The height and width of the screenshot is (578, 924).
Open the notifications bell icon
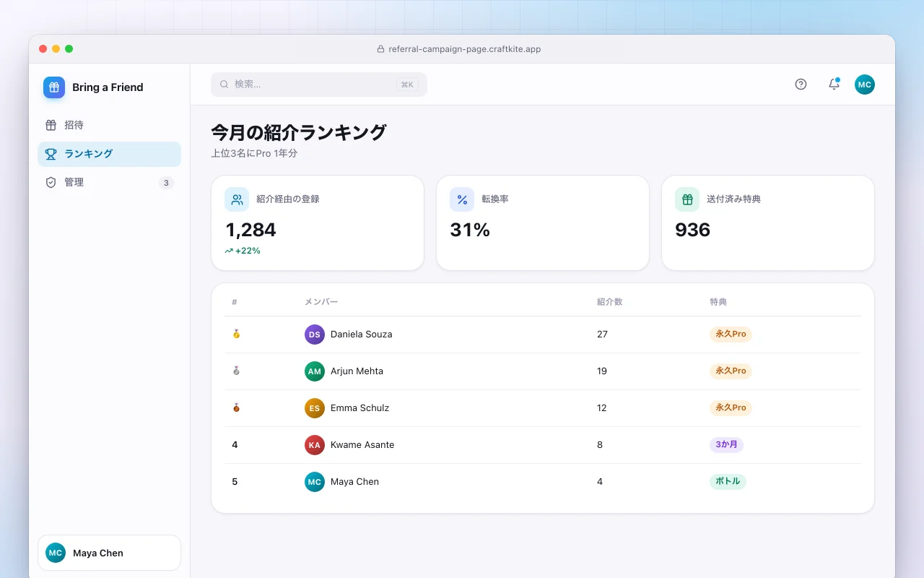click(834, 85)
